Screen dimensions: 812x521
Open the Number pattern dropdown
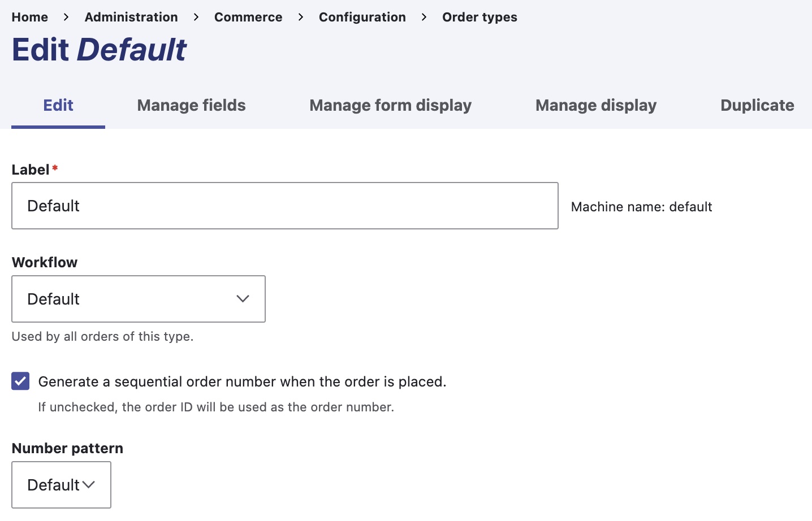click(x=61, y=485)
